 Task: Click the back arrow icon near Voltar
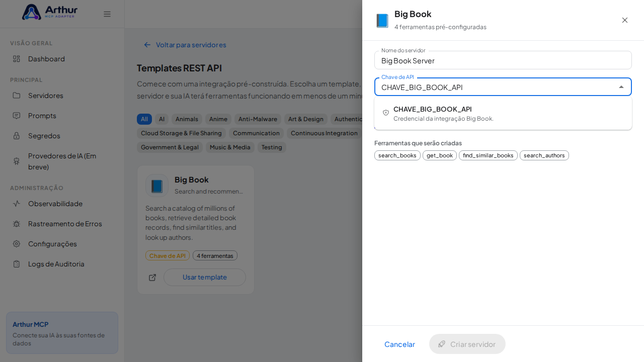[147, 45]
